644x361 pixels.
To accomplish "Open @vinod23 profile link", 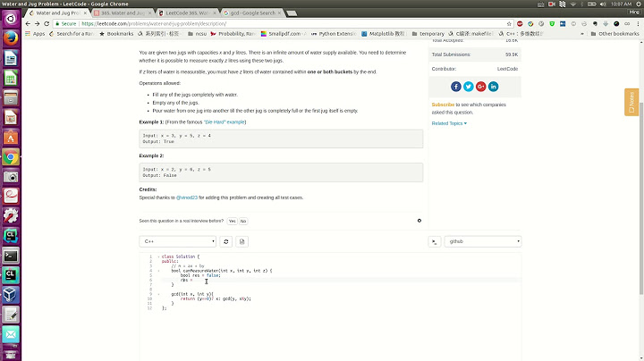I will click(x=186, y=197).
